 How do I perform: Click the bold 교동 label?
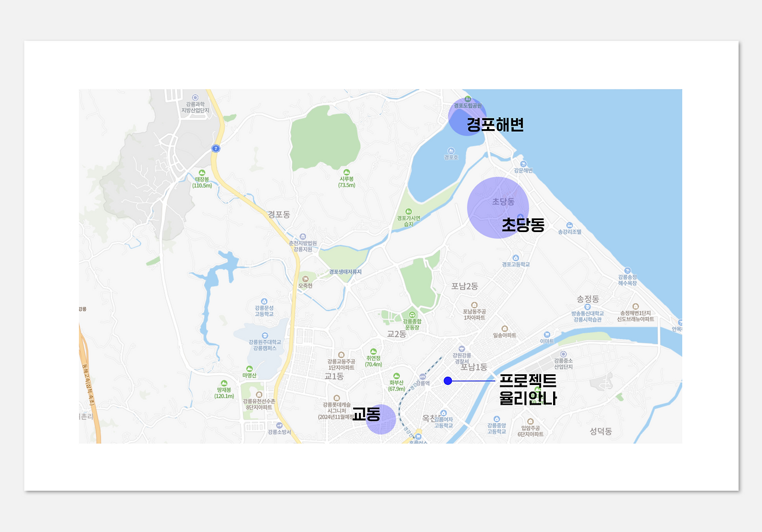coord(366,414)
